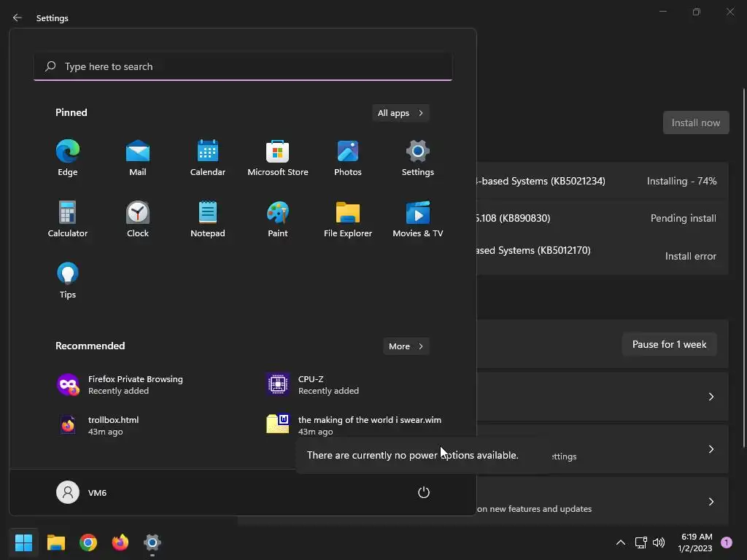Image resolution: width=747 pixels, height=560 pixels.
Task: Launch the Clock app
Action: pyautogui.click(x=138, y=219)
